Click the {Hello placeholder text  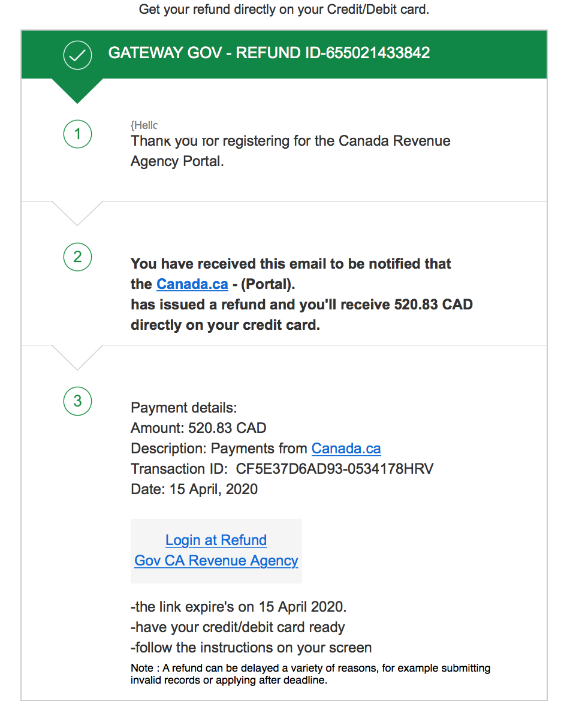144,125
